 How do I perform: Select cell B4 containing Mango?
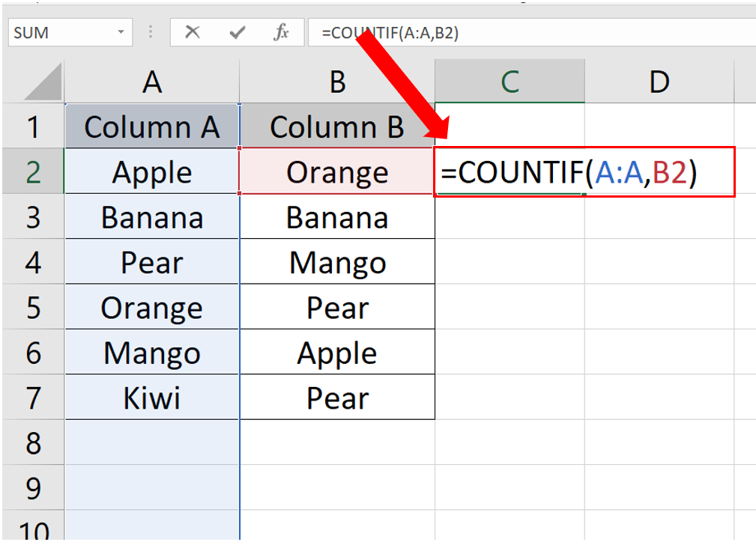336,262
